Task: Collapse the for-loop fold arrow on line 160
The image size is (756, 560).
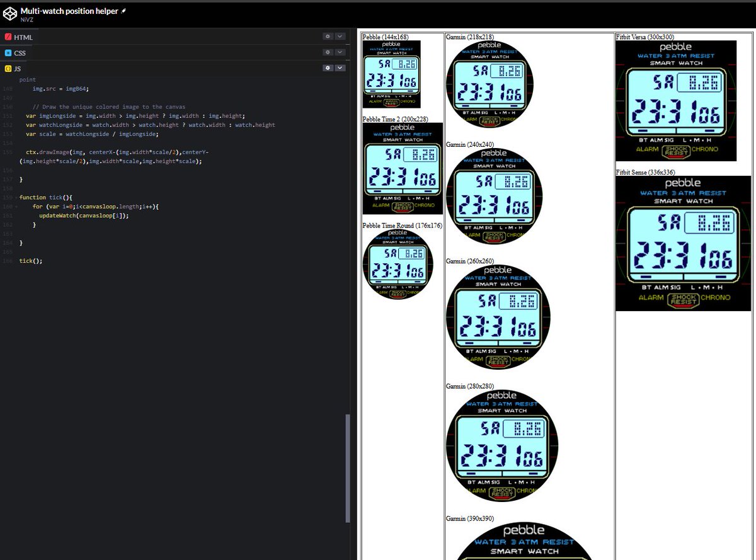Action: pos(15,207)
